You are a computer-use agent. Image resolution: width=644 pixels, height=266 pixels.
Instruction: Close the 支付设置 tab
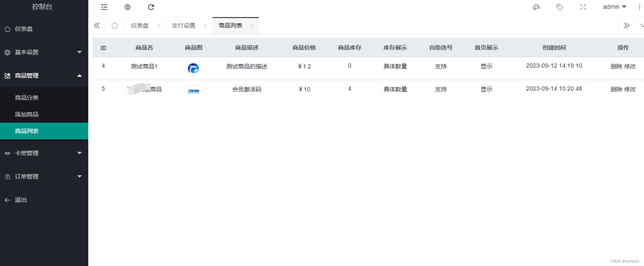[x=205, y=25]
